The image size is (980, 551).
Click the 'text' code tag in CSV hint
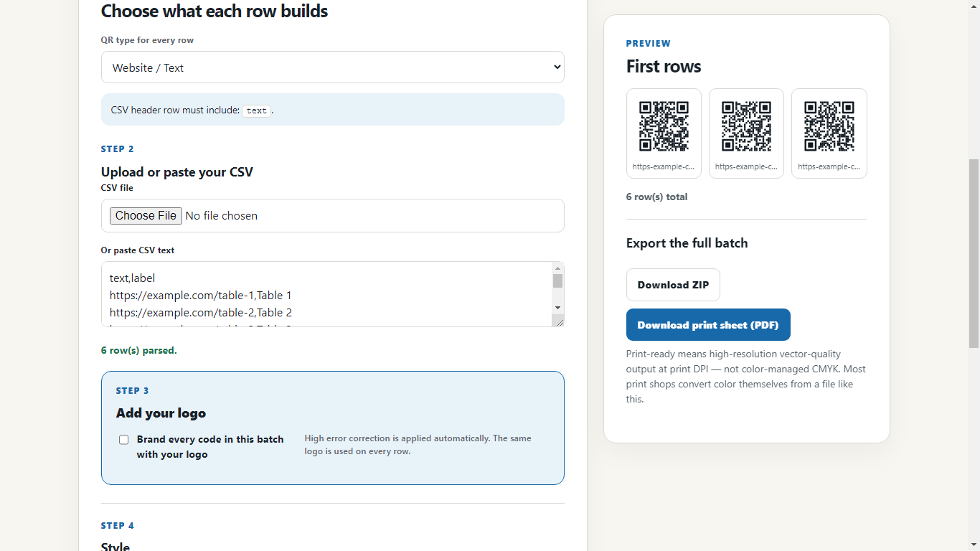tap(257, 110)
